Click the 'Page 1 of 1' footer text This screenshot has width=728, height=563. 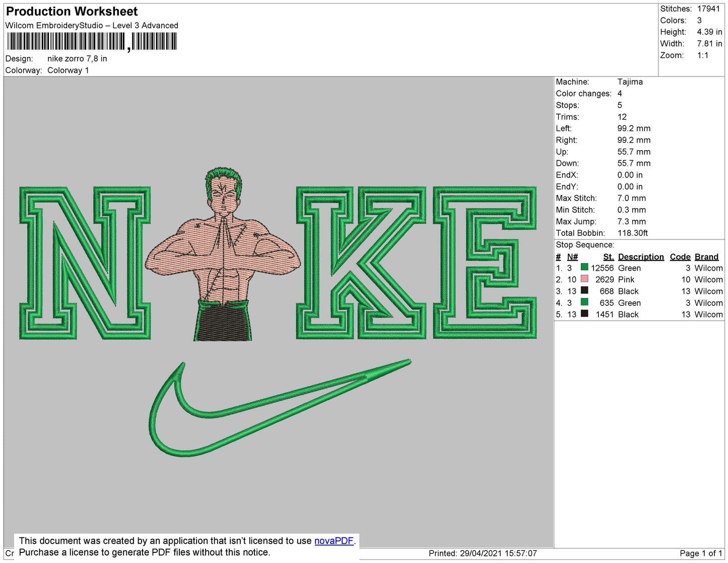(701, 553)
